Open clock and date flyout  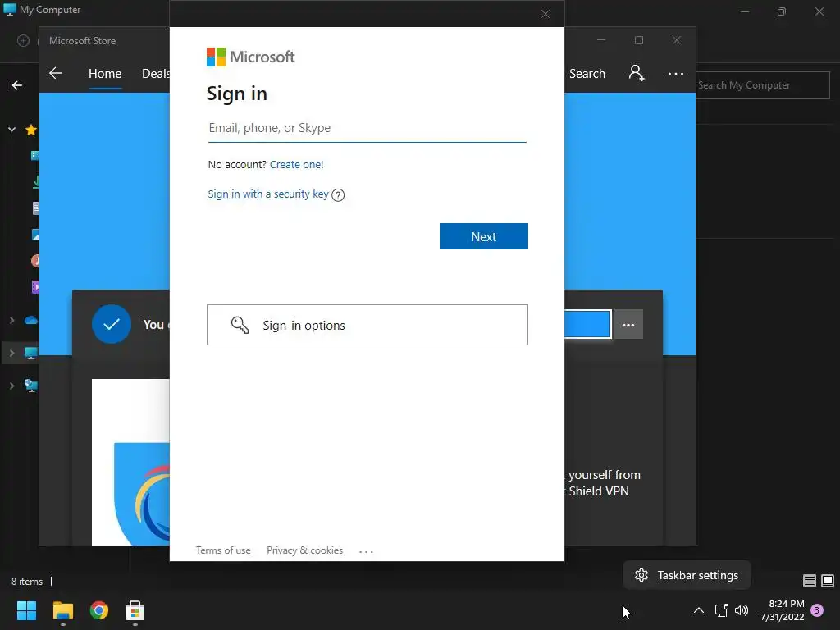coord(782,610)
